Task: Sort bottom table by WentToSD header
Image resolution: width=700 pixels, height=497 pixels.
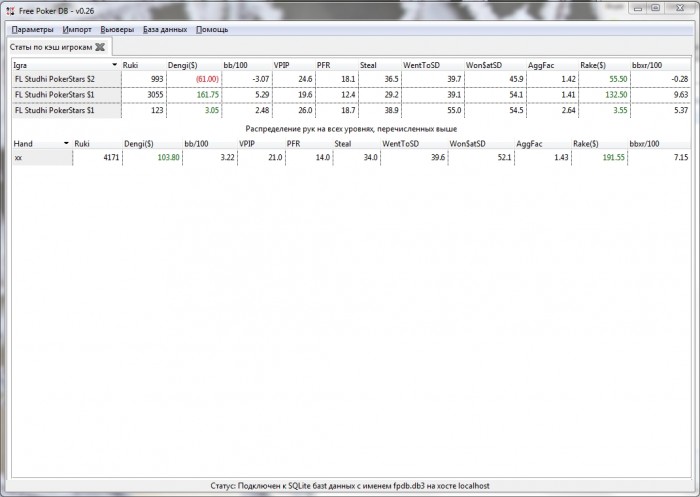Action: pyautogui.click(x=414, y=144)
